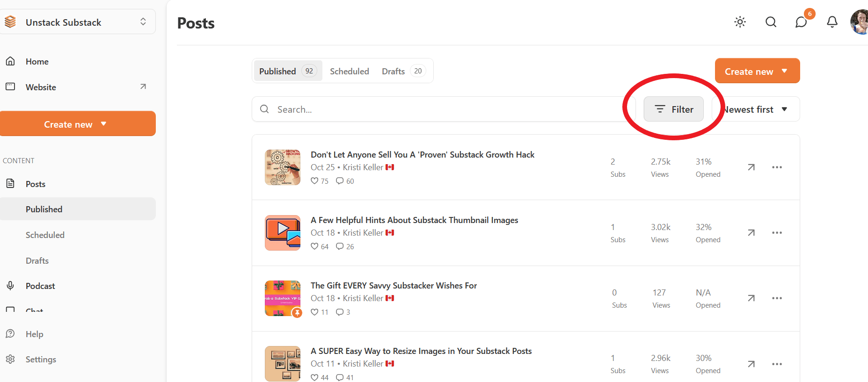The width and height of the screenshot is (868, 382).
Task: Select Drafts in the sidebar submenu
Action: click(37, 260)
